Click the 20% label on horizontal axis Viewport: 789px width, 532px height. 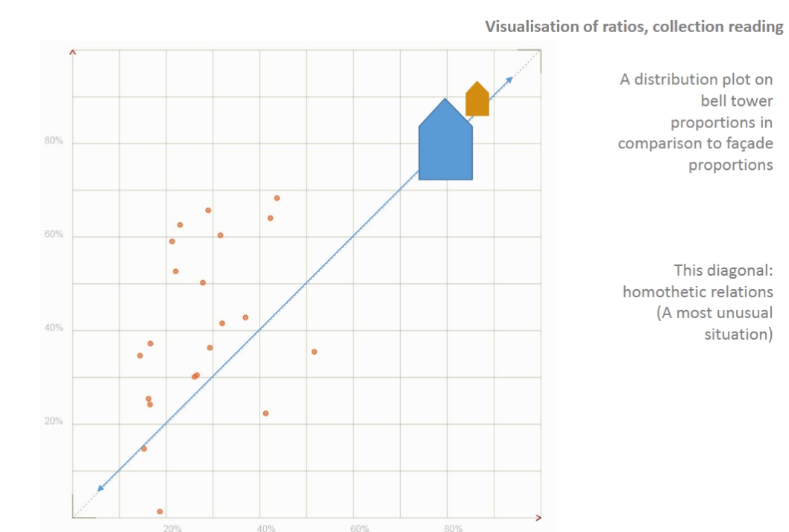(x=172, y=528)
